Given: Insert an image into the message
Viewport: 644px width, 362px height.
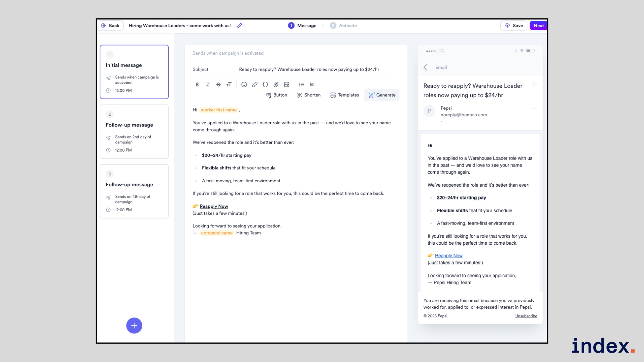Looking at the screenshot, I should [286, 84].
